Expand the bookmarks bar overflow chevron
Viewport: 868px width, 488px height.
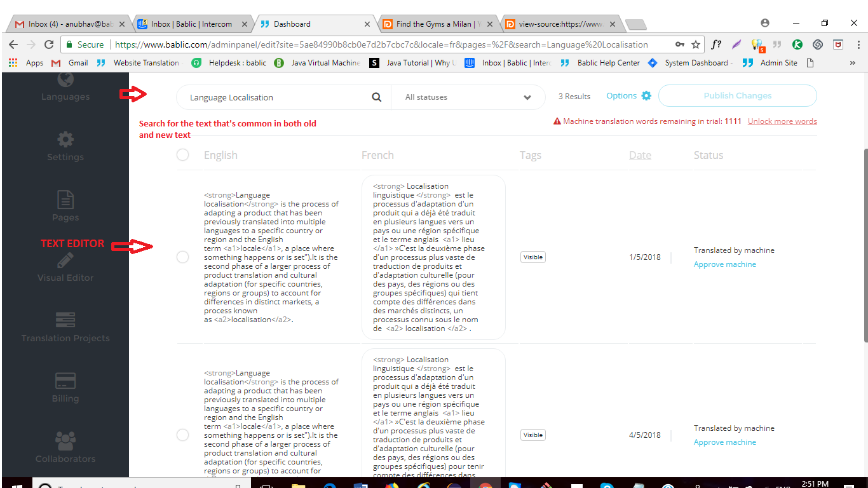(852, 63)
